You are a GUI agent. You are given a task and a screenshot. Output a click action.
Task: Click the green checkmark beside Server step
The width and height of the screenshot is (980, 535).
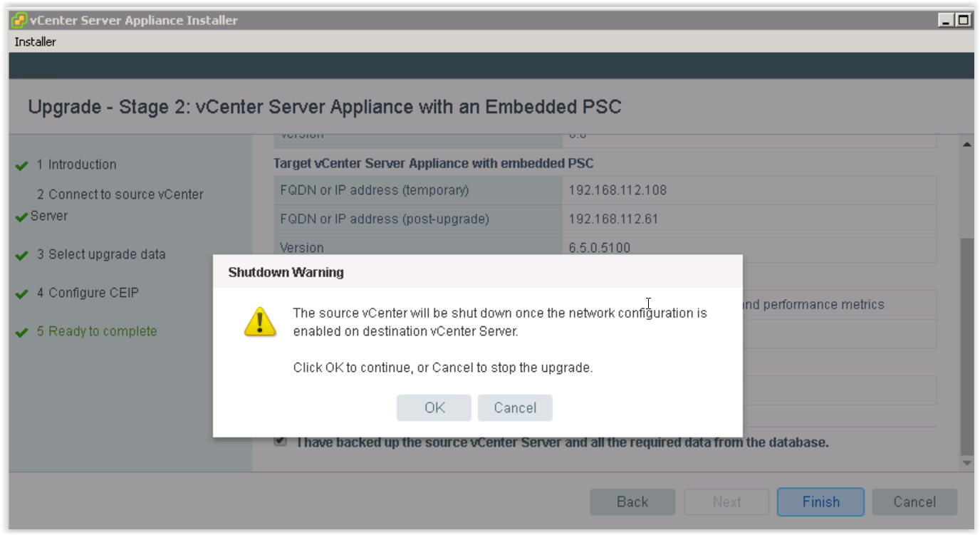22,217
